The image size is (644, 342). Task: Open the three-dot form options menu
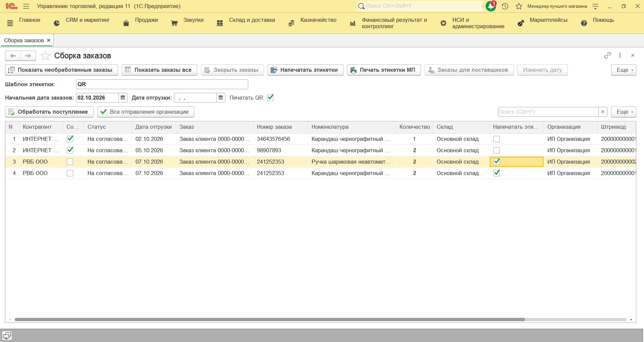pyautogui.click(x=620, y=55)
